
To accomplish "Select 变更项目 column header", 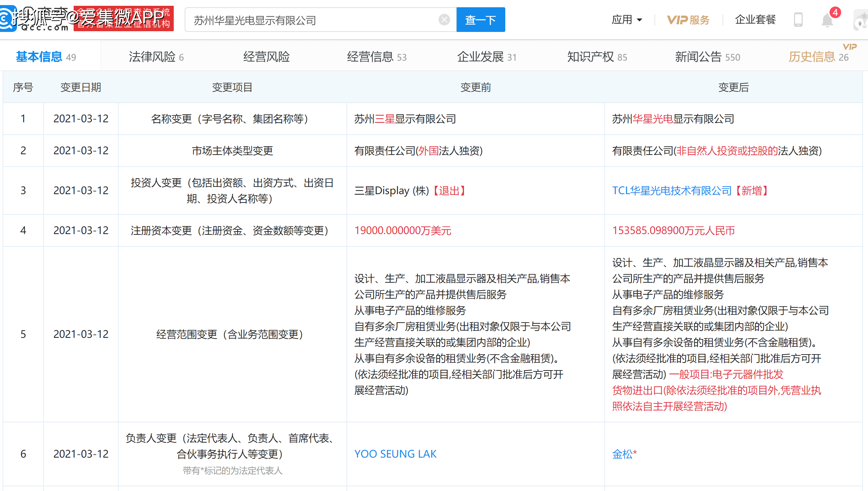I will 232,87.
